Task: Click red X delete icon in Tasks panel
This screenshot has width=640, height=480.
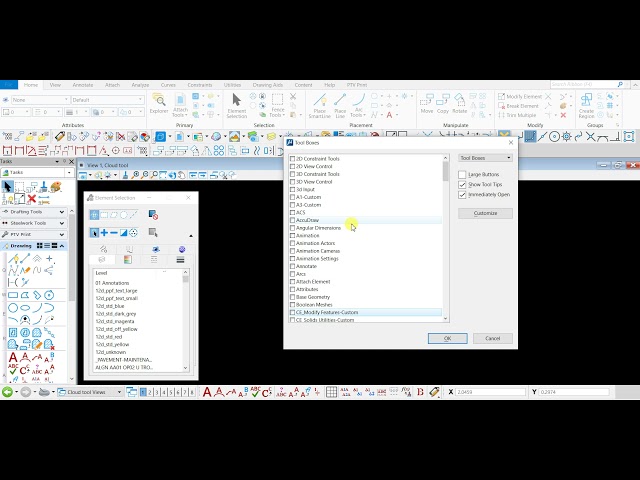Action: click(31, 199)
